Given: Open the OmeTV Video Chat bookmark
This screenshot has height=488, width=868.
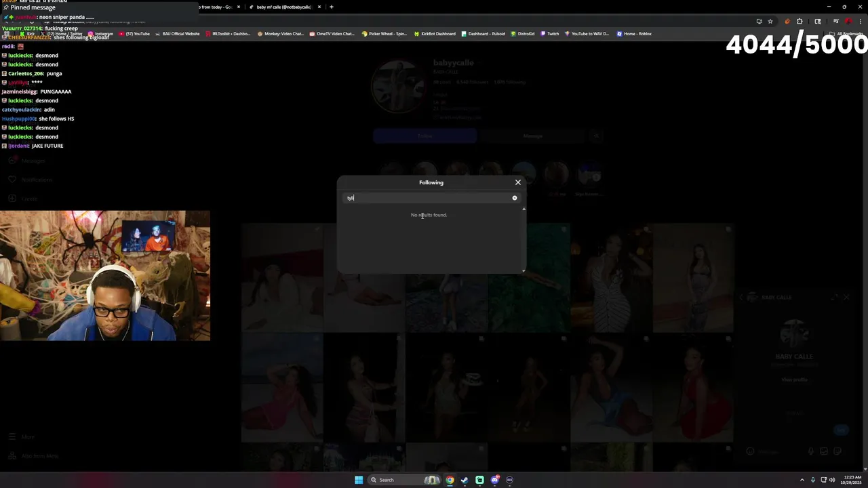Looking at the screenshot, I should (x=332, y=34).
